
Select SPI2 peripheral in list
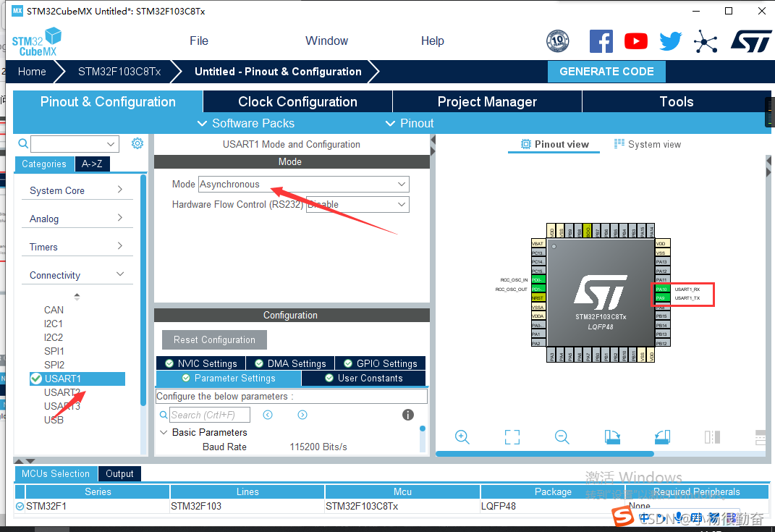pyautogui.click(x=54, y=365)
